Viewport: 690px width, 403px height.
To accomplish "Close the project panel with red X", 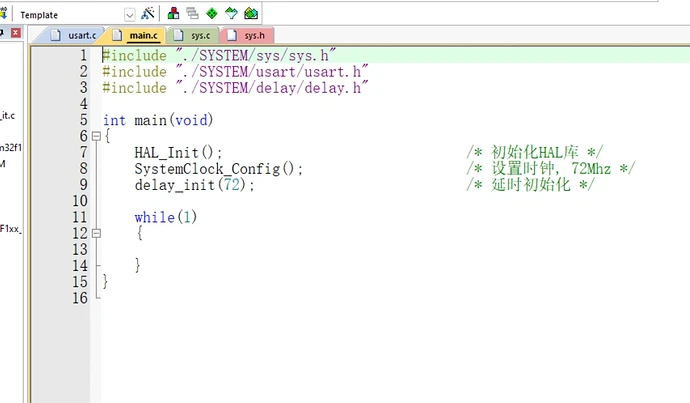I will (15, 35).
